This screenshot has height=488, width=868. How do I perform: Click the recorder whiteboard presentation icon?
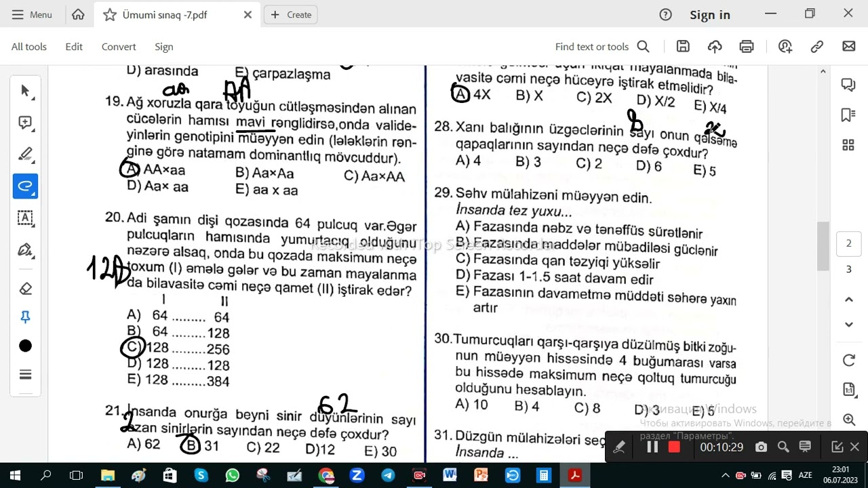pyautogui.click(x=805, y=447)
